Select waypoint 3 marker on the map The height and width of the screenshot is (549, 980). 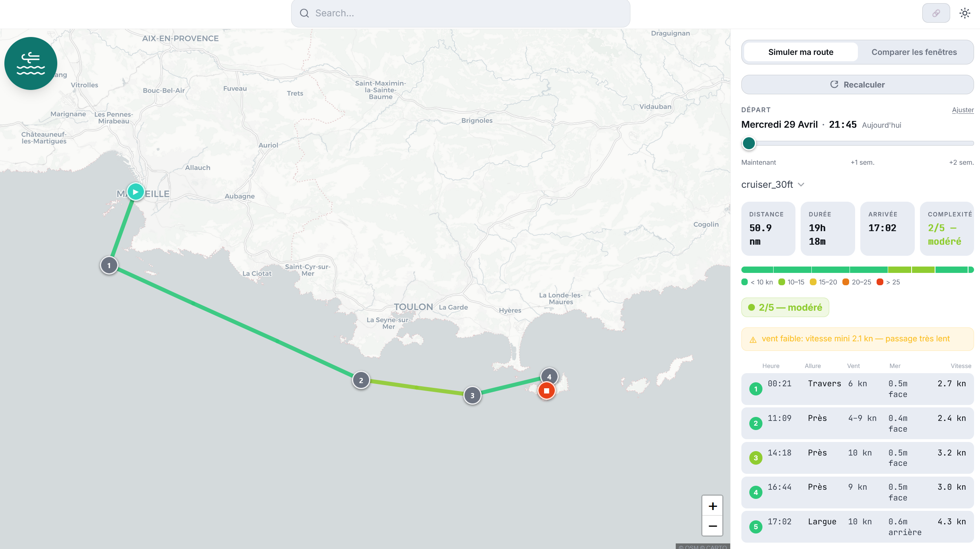click(472, 395)
